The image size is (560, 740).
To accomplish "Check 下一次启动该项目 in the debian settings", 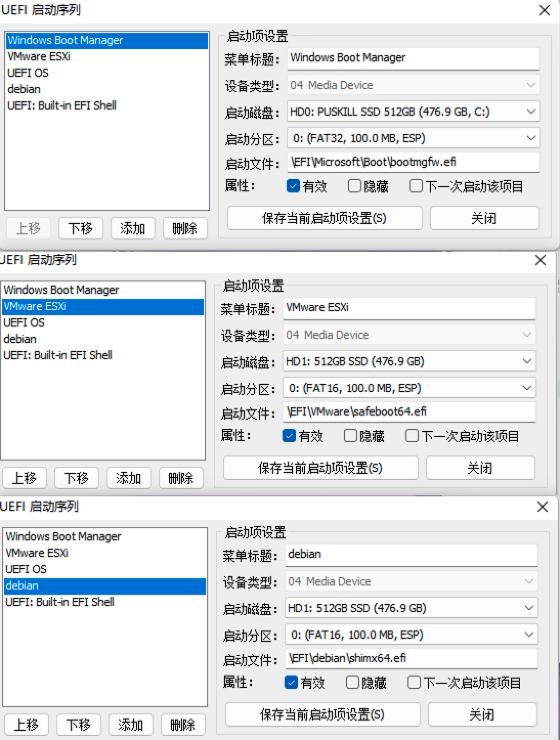I will tap(414, 683).
